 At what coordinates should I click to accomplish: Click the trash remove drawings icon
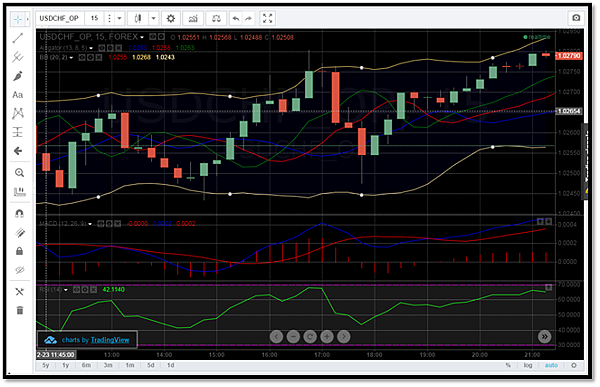20,310
